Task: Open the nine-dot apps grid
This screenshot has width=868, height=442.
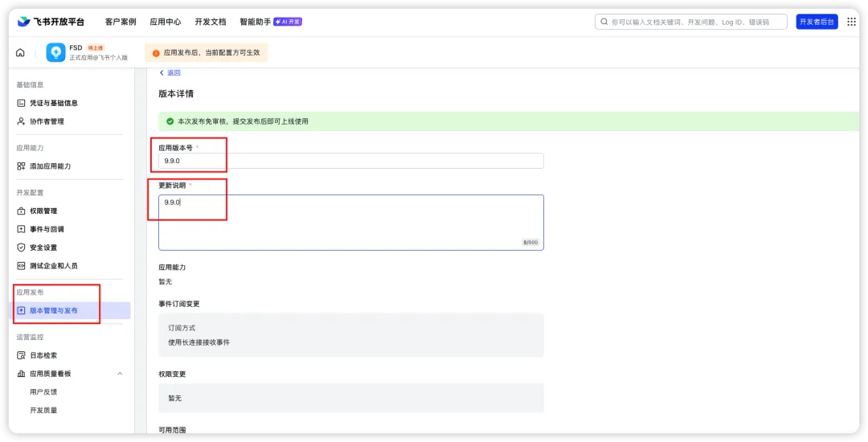Action: (x=851, y=22)
